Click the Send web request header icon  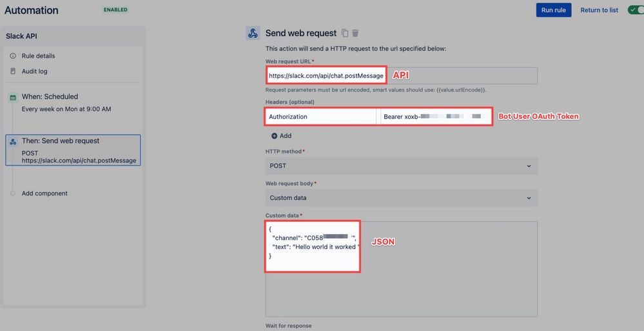253,34
